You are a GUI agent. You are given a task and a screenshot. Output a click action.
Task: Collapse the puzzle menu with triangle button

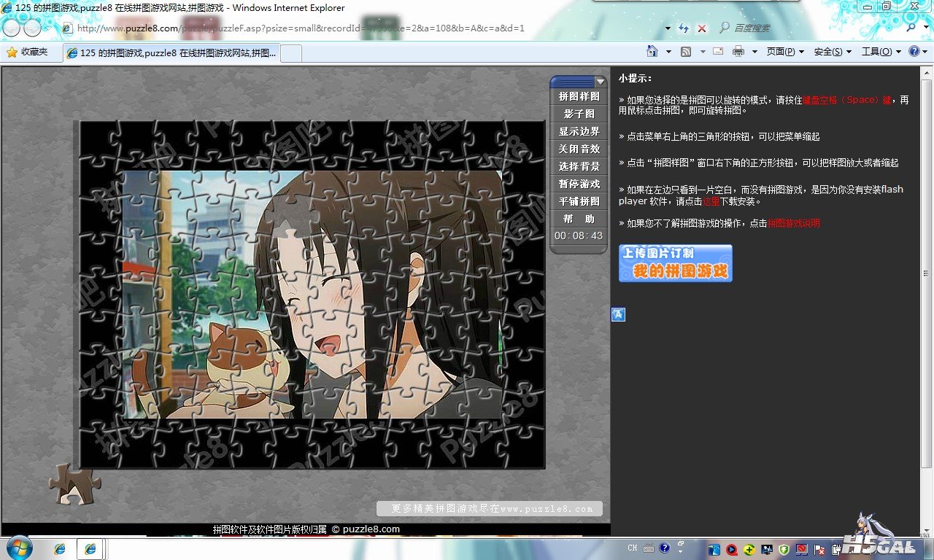click(600, 82)
